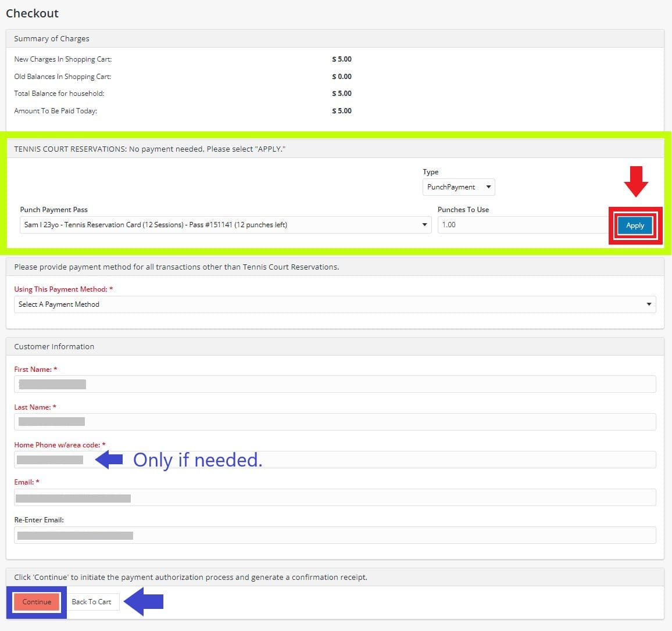Click the Home Phone w/area code field
Viewport: 672px width, 631px height.
407,460
